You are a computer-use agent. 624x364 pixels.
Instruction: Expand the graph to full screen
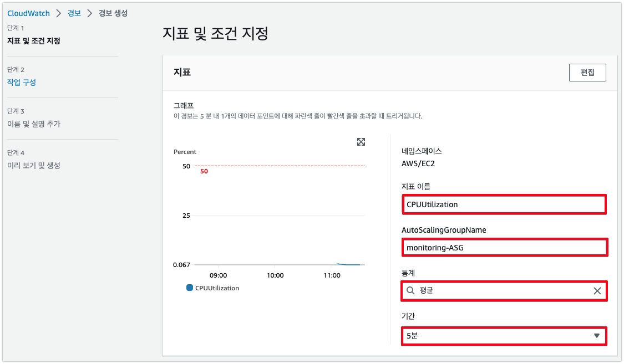pos(361,142)
